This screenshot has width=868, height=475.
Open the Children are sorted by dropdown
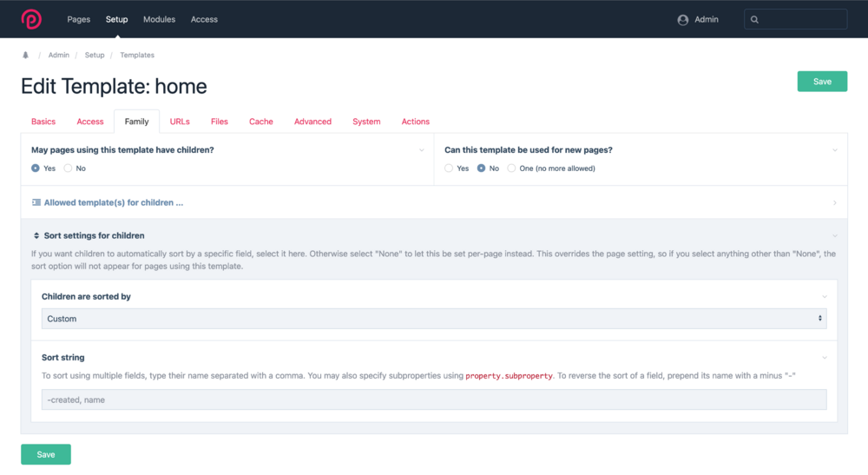(x=434, y=319)
